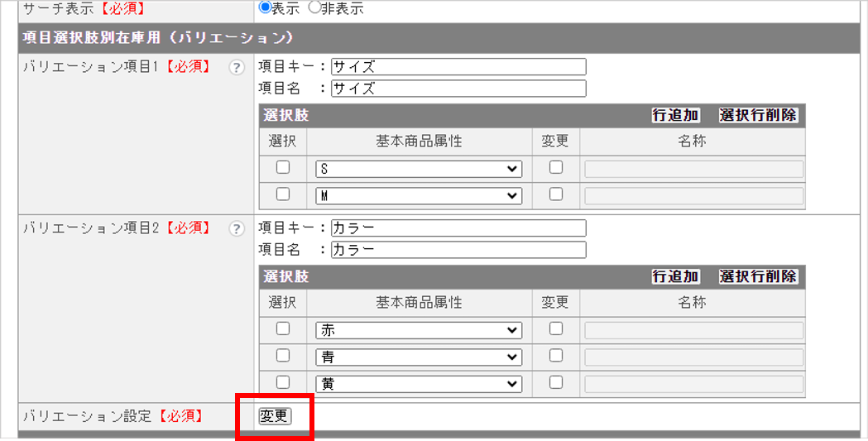Screen dimensions: 868x441
Task: Open help icon for バリエーション項目1
Action: tap(237, 68)
